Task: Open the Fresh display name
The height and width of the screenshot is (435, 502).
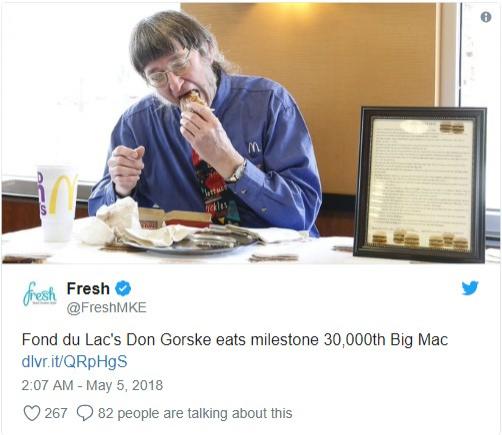Action: point(88,288)
